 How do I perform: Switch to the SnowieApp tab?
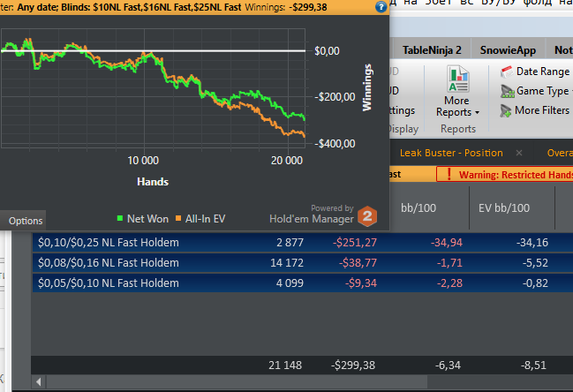[x=508, y=50]
